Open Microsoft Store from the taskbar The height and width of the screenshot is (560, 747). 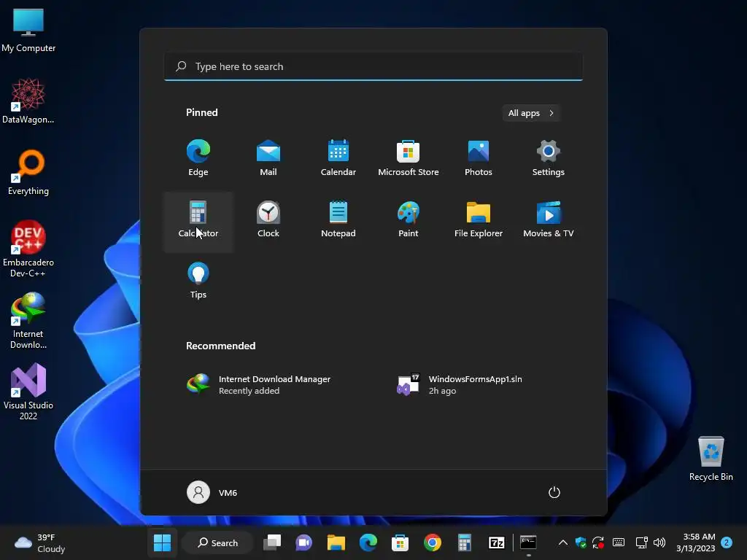tap(400, 542)
